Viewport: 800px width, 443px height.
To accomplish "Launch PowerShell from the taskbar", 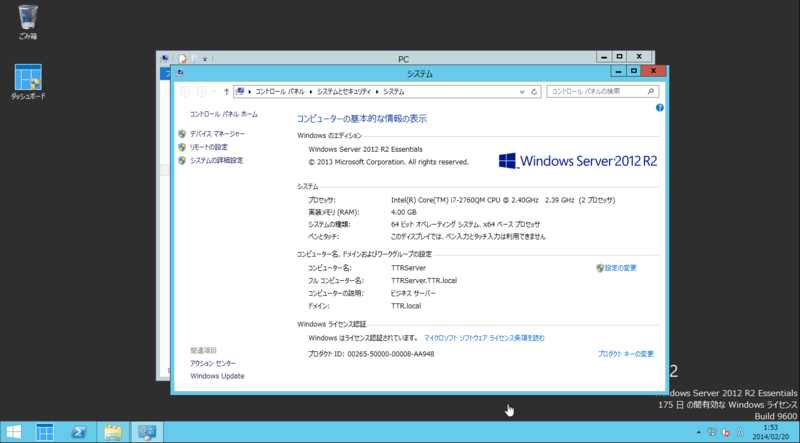I will coord(78,432).
